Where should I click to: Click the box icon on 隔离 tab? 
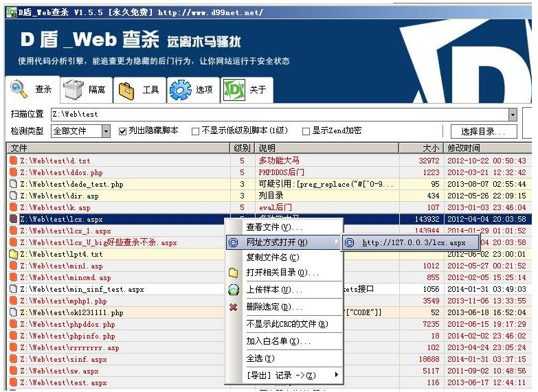[x=73, y=89]
